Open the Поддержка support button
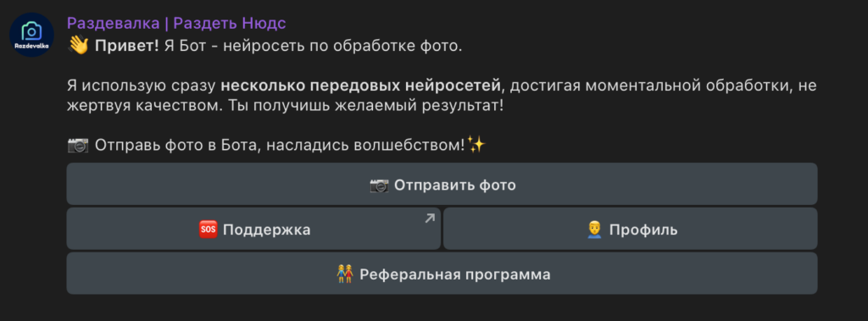The image size is (868, 321). (253, 229)
